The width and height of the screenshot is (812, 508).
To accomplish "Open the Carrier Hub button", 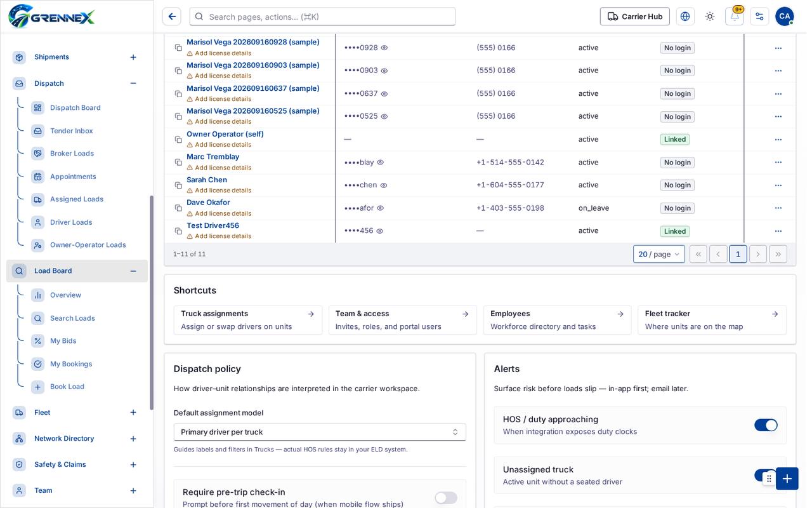I will tap(635, 17).
